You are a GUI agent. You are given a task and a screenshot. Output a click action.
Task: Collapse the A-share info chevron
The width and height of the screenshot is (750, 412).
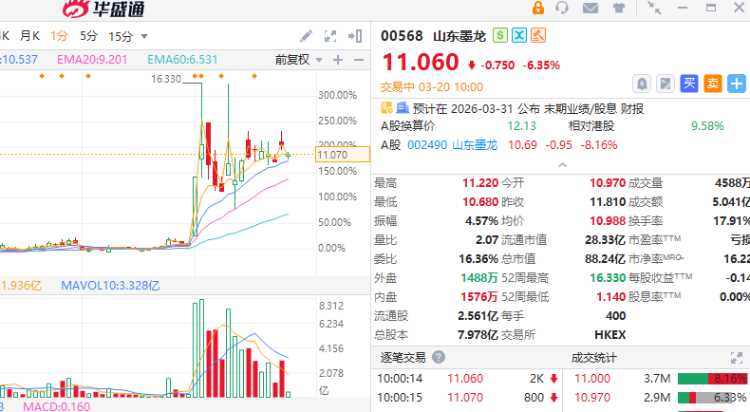[x=562, y=165]
